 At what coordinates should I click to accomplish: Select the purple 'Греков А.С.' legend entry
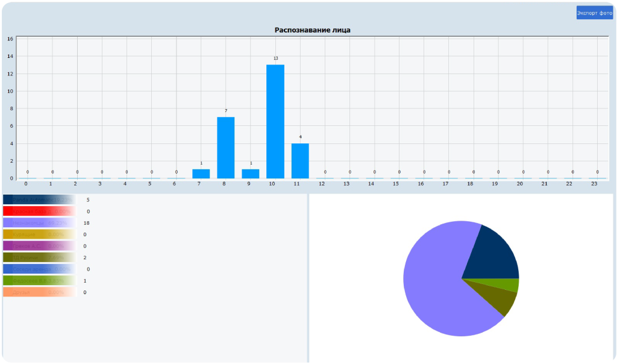click(39, 246)
